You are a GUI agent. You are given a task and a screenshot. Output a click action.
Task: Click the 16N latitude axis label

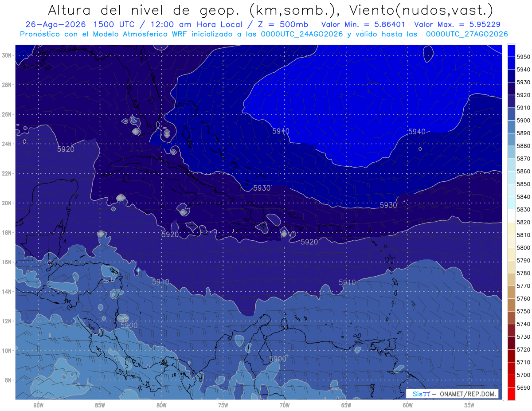[x=7, y=262]
